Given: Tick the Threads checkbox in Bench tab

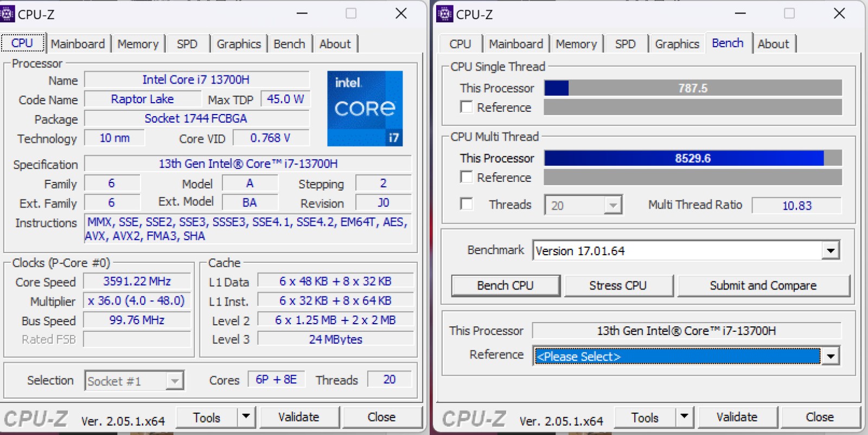Looking at the screenshot, I should tap(466, 204).
